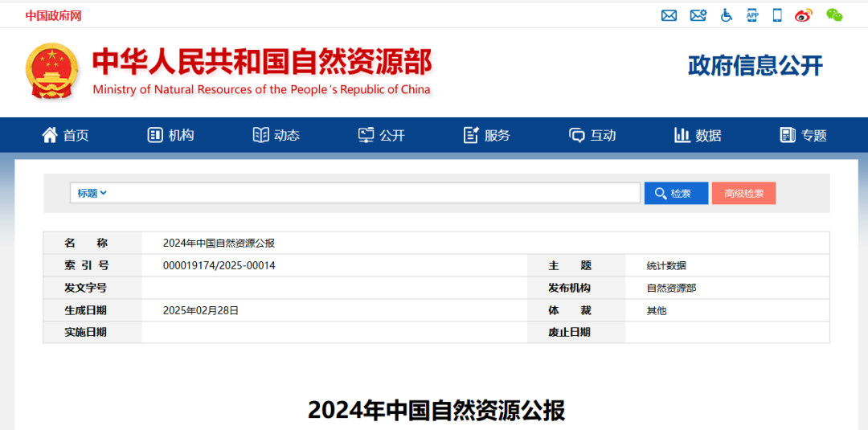Image resolution: width=868 pixels, height=430 pixels.
Task: Click the 生成日期 label cell
Action: 92,310
